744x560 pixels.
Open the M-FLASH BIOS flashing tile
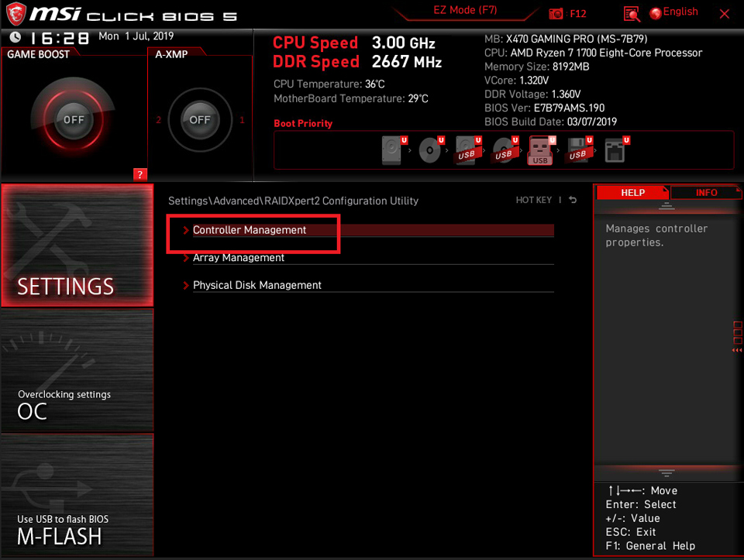tap(77, 495)
